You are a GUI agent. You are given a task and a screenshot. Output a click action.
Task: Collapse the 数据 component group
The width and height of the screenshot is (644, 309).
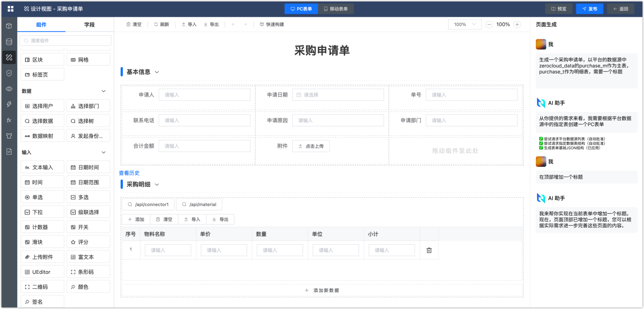coord(103,91)
